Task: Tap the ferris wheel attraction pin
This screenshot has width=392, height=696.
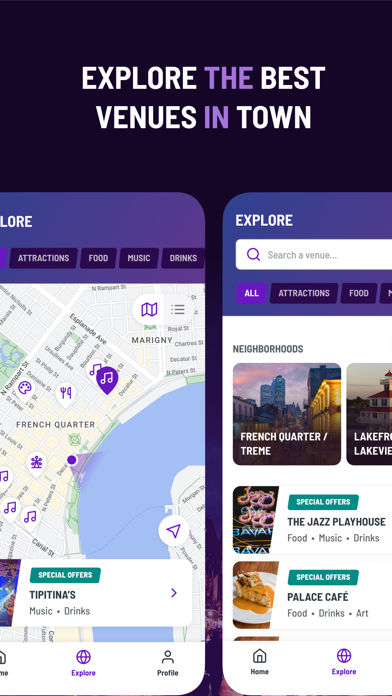Action: click(36, 464)
